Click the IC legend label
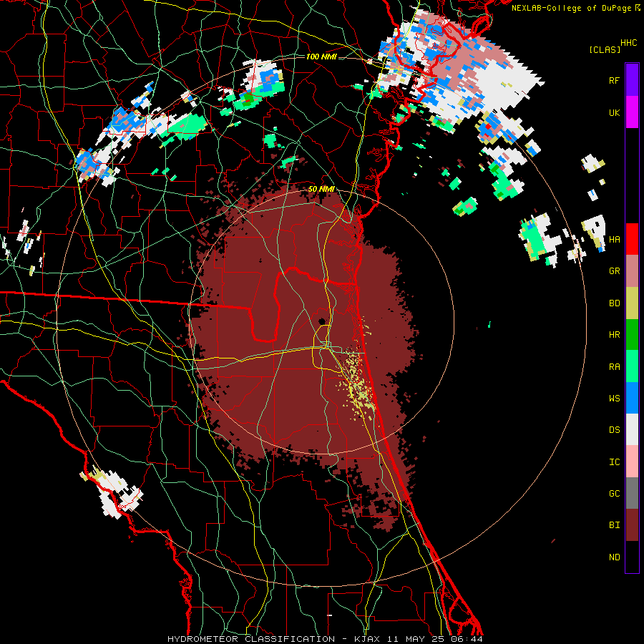The image size is (644, 644). [614, 462]
